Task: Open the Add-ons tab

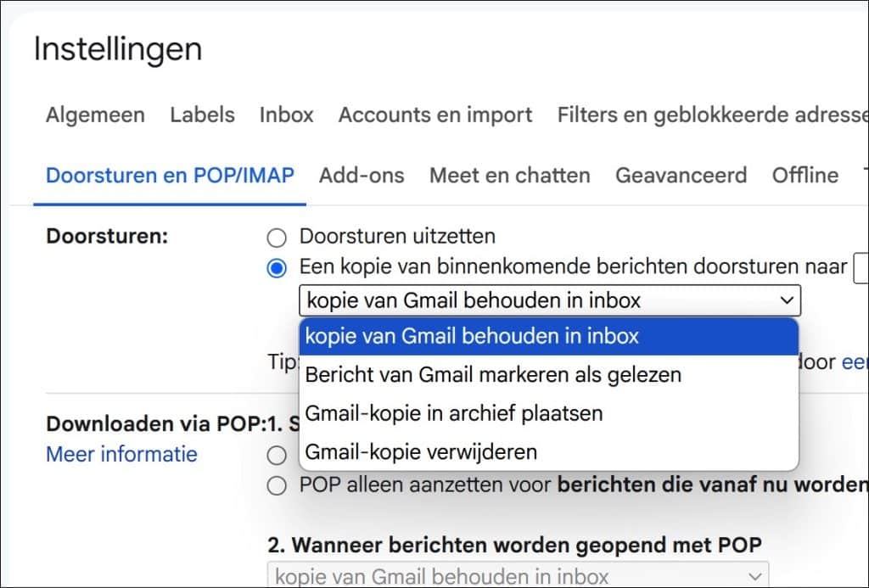Action: [362, 176]
